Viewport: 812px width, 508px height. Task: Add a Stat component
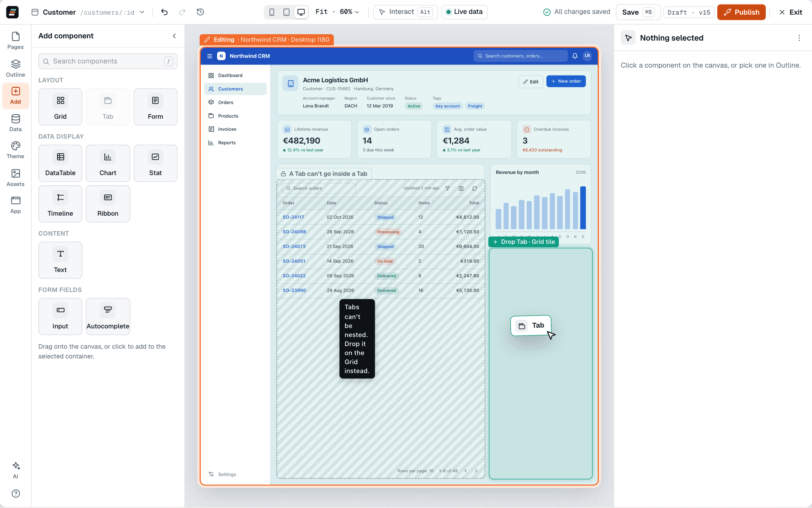155,163
